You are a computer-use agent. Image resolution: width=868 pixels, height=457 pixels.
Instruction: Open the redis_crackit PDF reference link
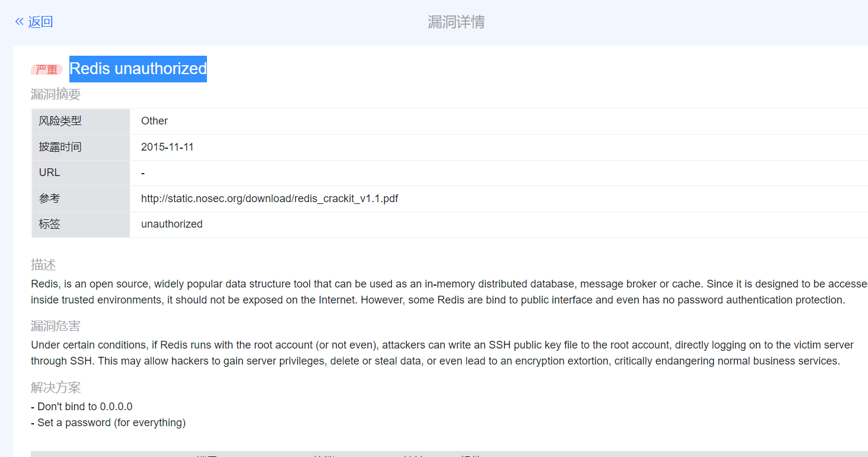[x=269, y=199]
